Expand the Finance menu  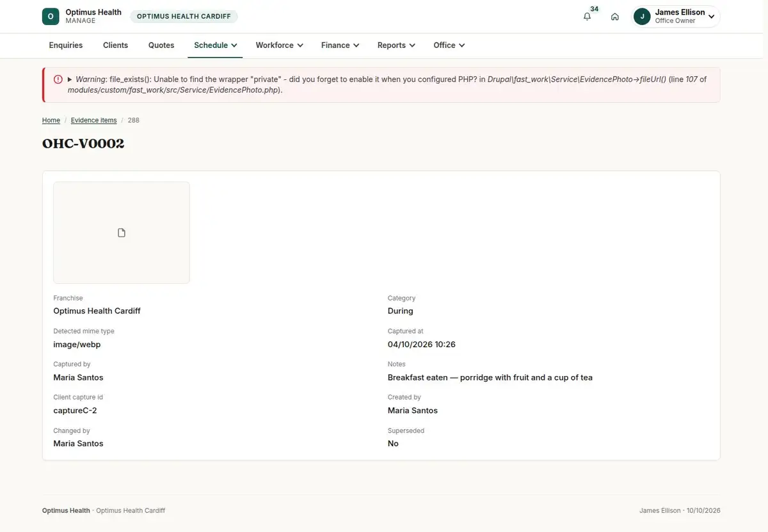pyautogui.click(x=340, y=45)
